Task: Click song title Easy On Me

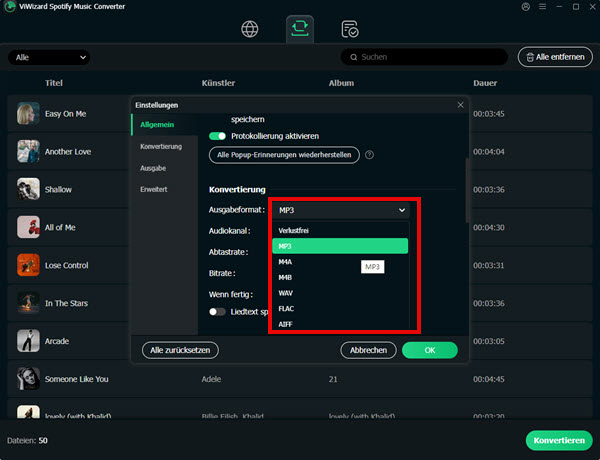Action: pyautogui.click(x=65, y=114)
